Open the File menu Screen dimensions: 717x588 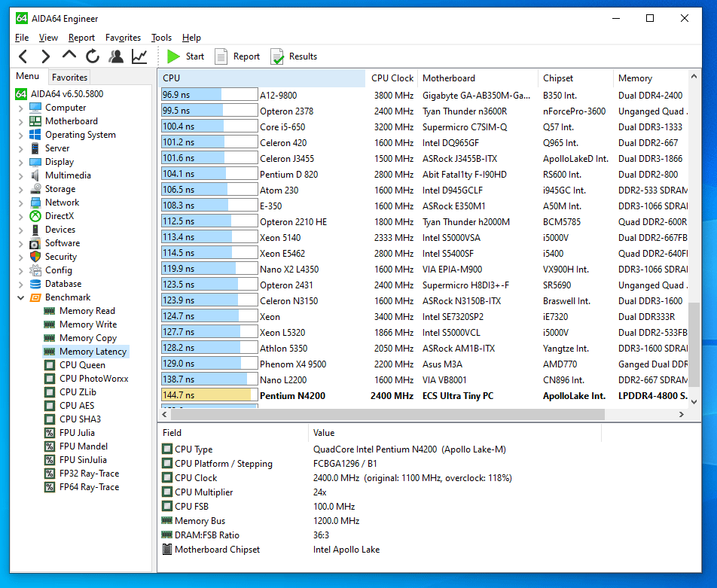(x=22, y=38)
